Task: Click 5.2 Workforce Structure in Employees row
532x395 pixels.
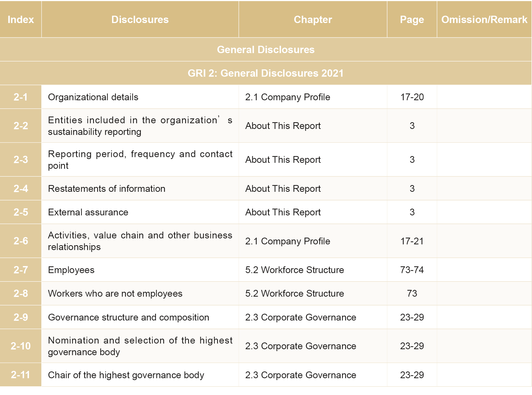Action: pyautogui.click(x=295, y=270)
